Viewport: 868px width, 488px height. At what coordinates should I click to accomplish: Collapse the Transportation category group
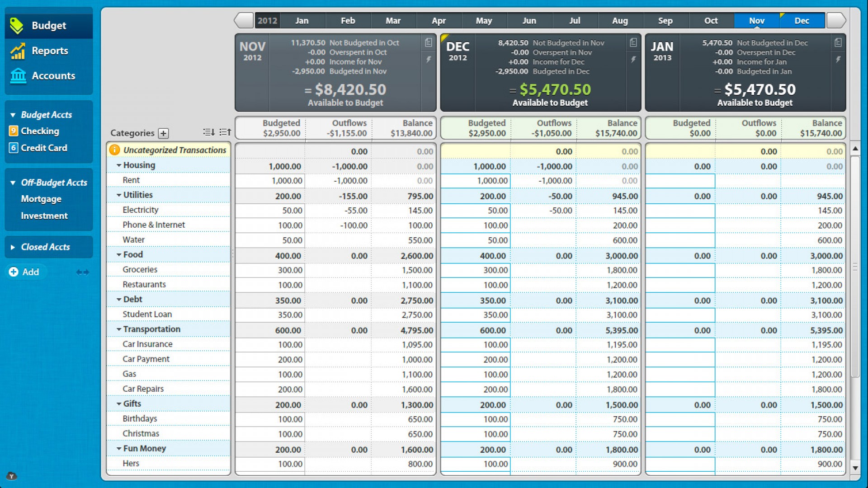pyautogui.click(x=119, y=329)
